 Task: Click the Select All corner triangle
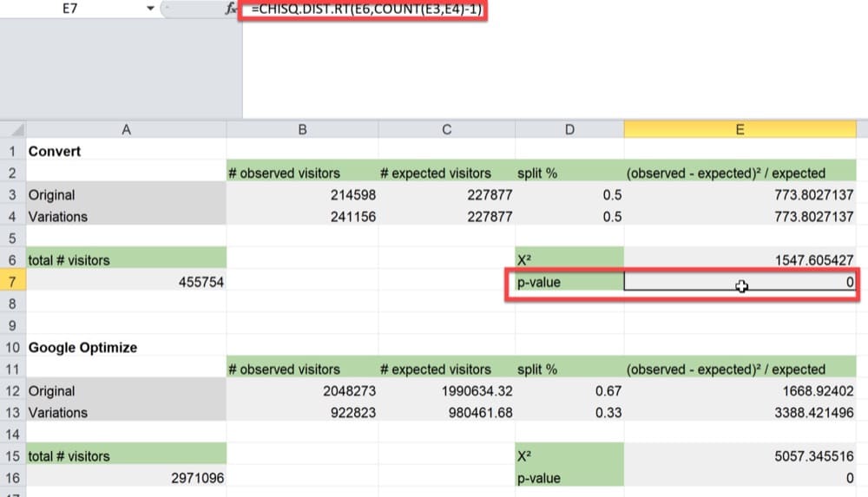[12, 129]
